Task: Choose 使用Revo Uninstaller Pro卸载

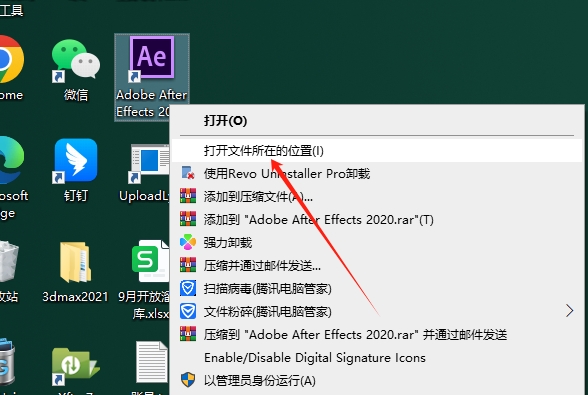Action: (x=377, y=174)
